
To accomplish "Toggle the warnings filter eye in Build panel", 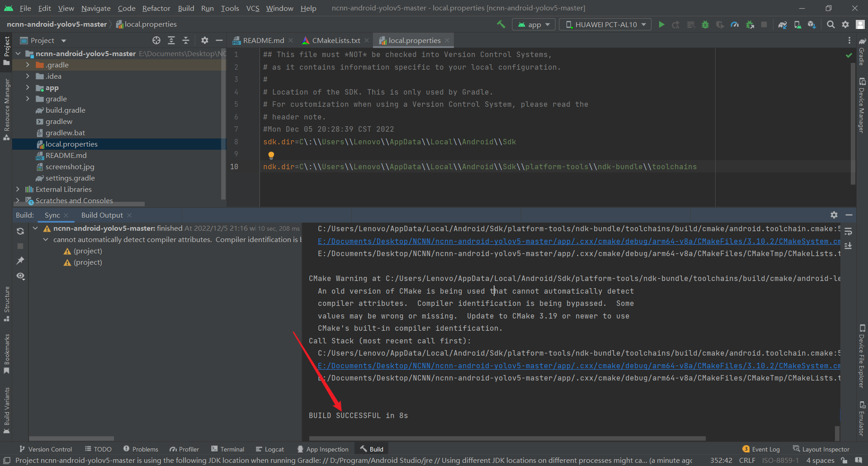I will 20,276.
